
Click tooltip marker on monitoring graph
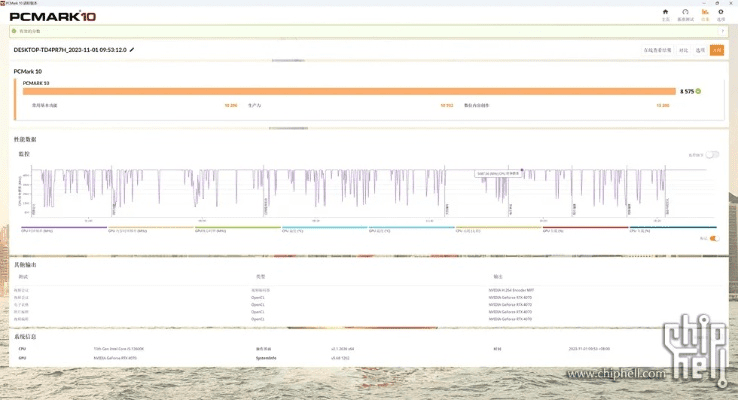(522, 170)
